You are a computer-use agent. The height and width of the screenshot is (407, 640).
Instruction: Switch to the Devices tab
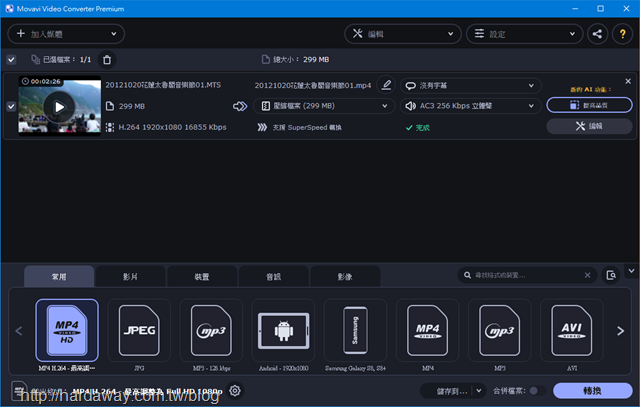tap(202, 276)
